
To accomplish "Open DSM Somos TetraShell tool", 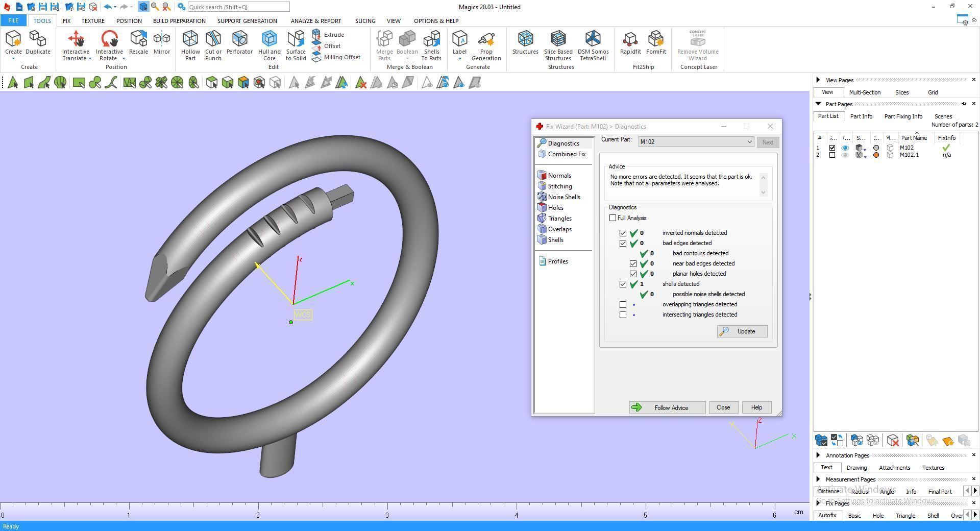I will point(593,45).
